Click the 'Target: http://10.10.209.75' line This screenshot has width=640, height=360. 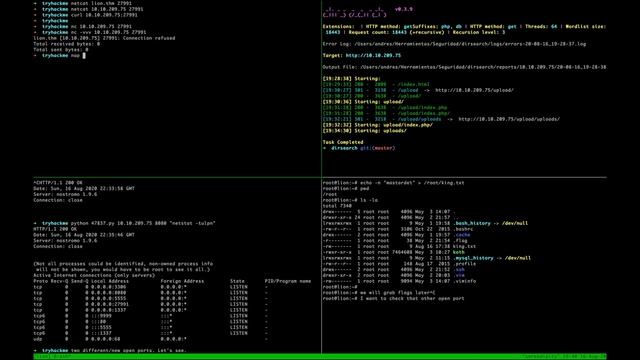coord(362,56)
